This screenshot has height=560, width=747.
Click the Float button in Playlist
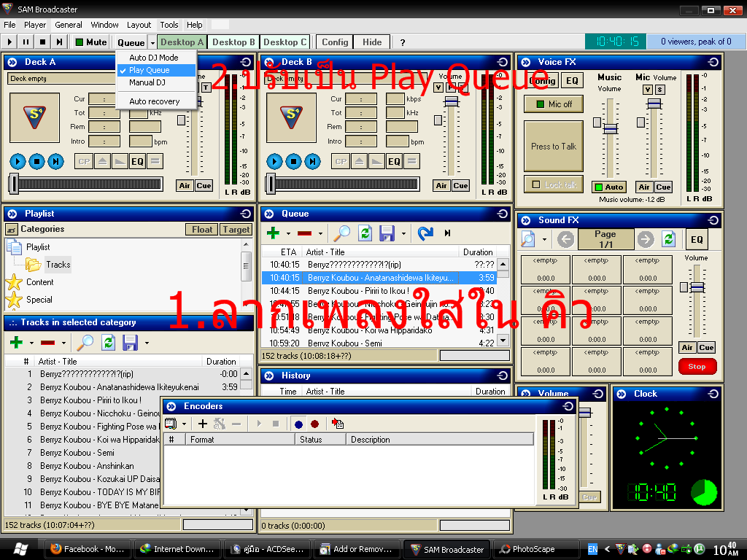click(202, 230)
